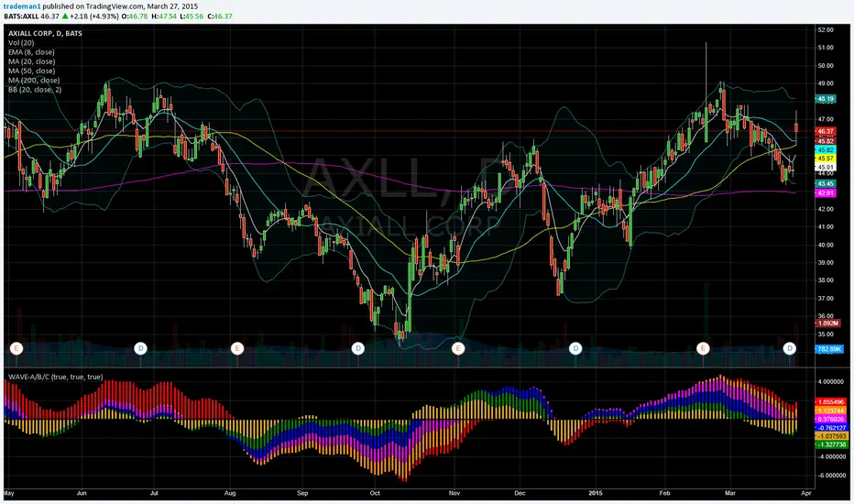Select the earnings E marker at early November
The image size is (854, 504).
click(458, 348)
